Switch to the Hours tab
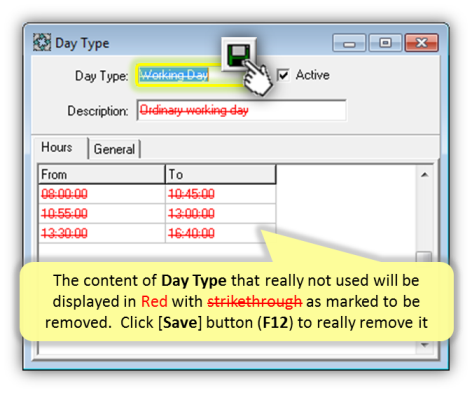 coord(60,148)
